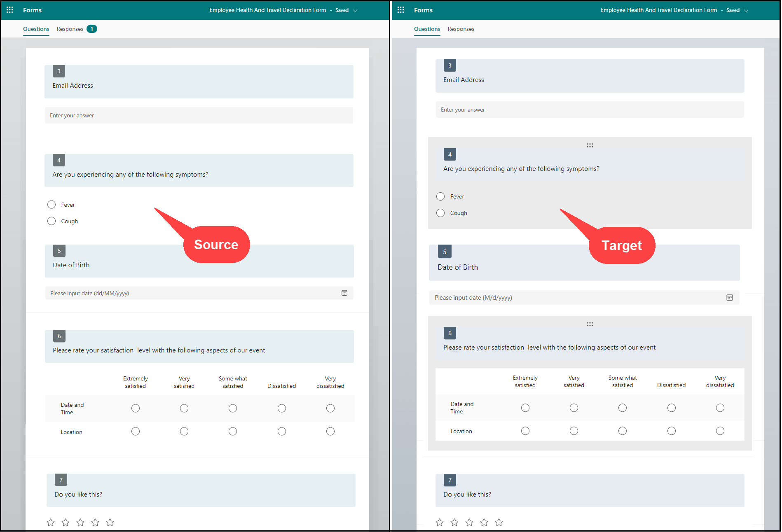The image size is (782, 532).
Task: Click the Employee Health And Travel Declaration Form title
Action: click(267, 10)
